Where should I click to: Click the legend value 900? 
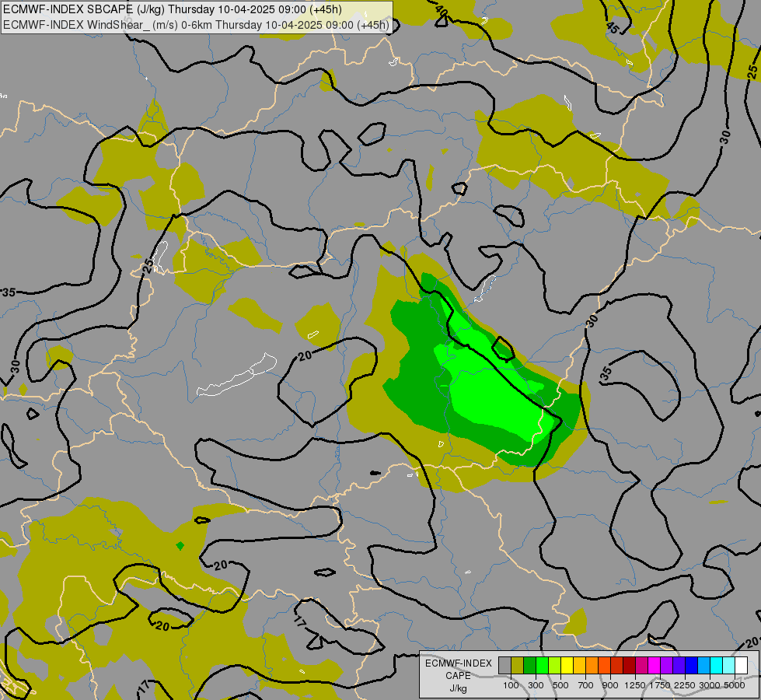pyautogui.click(x=610, y=685)
